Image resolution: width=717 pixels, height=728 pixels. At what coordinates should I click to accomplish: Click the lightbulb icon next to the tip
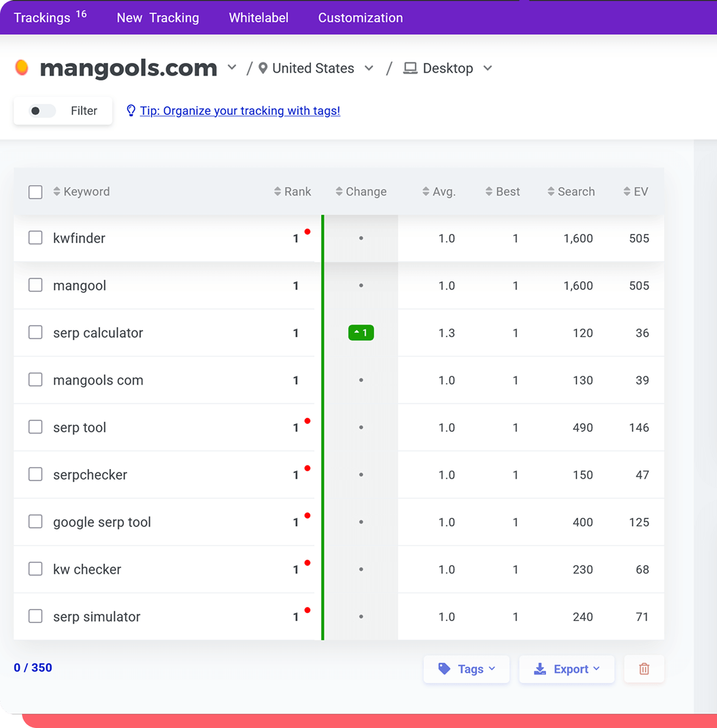[x=131, y=110]
